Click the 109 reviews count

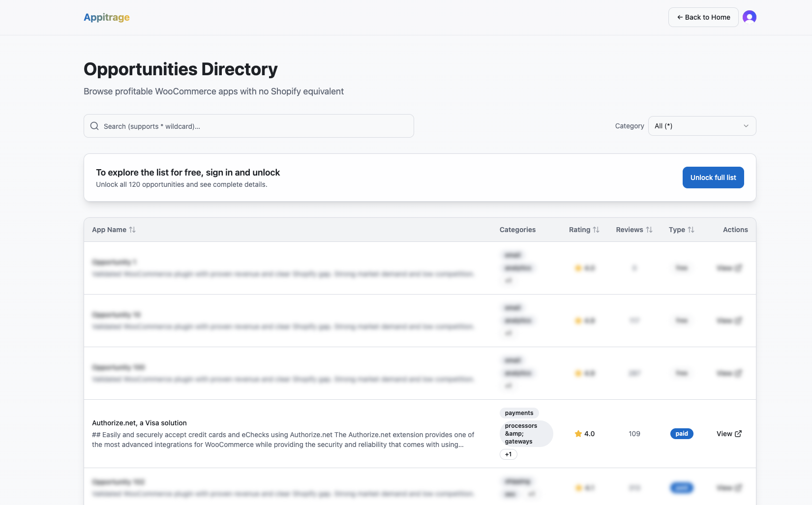coord(634,434)
